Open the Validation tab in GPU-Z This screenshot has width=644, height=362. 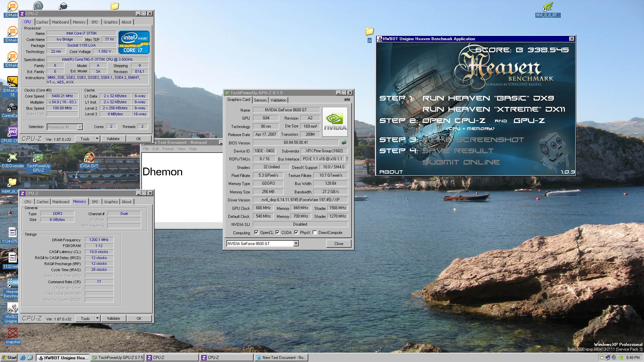pyautogui.click(x=278, y=100)
